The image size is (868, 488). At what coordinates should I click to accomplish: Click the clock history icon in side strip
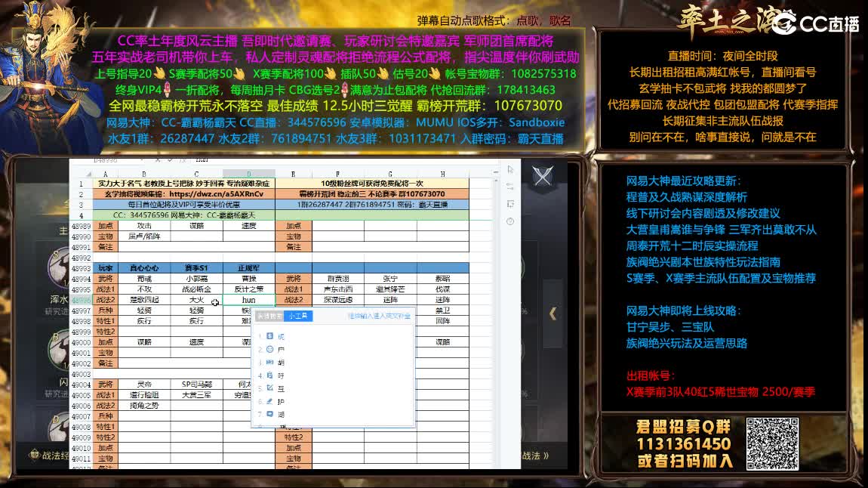click(x=509, y=221)
